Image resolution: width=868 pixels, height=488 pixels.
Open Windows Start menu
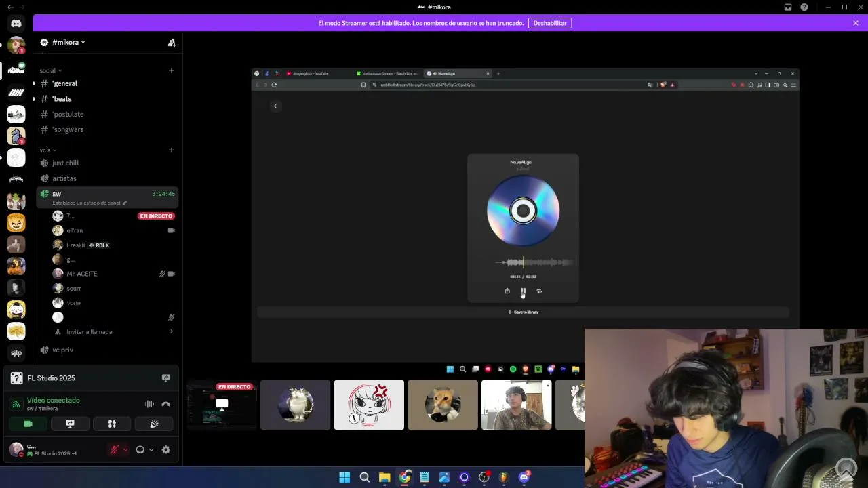[344, 477]
